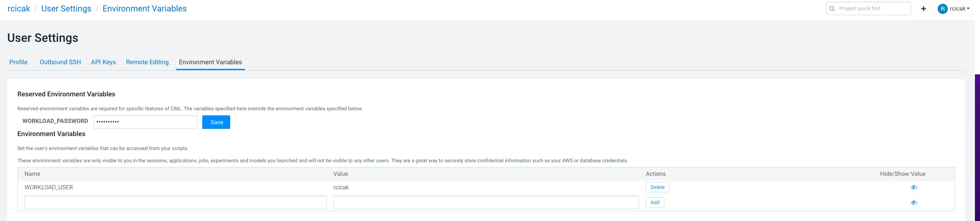The width and height of the screenshot is (980, 221).
Task: Focus the WORKLOAD_PASSWORD field
Action: point(146,122)
